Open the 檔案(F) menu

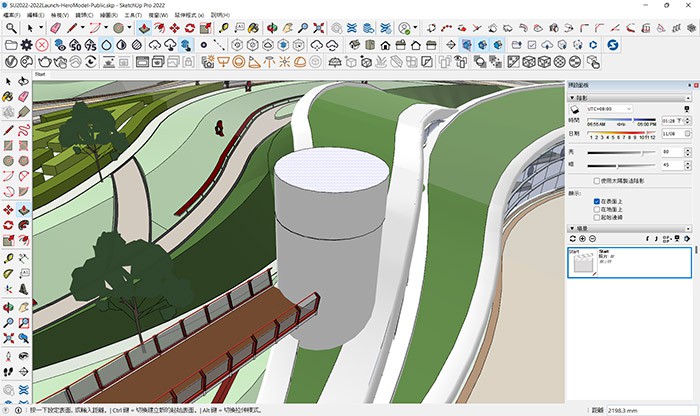click(13, 16)
